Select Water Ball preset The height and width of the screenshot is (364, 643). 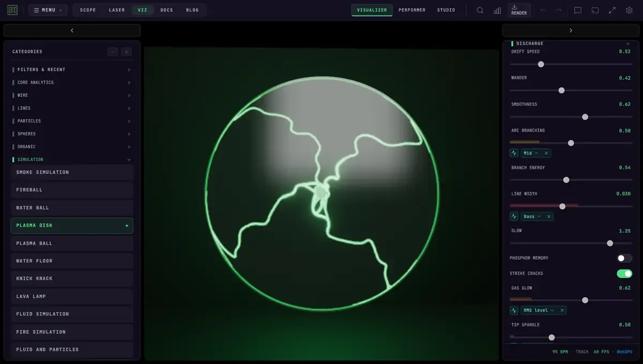click(x=72, y=208)
